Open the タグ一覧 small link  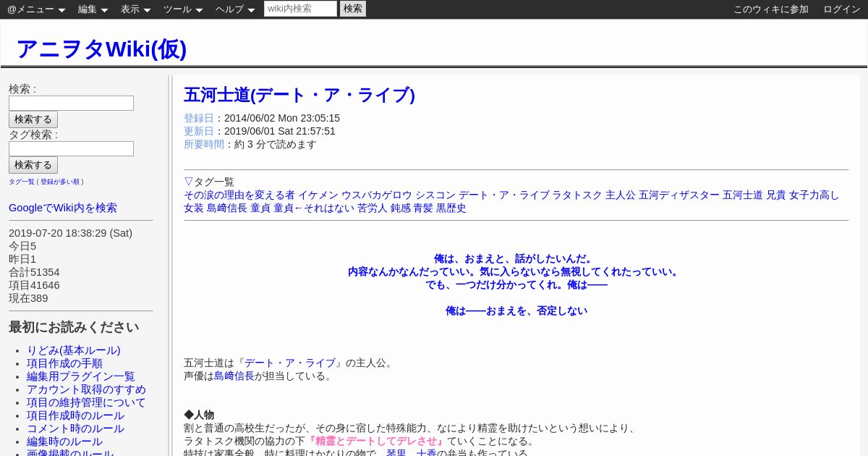tap(22, 182)
